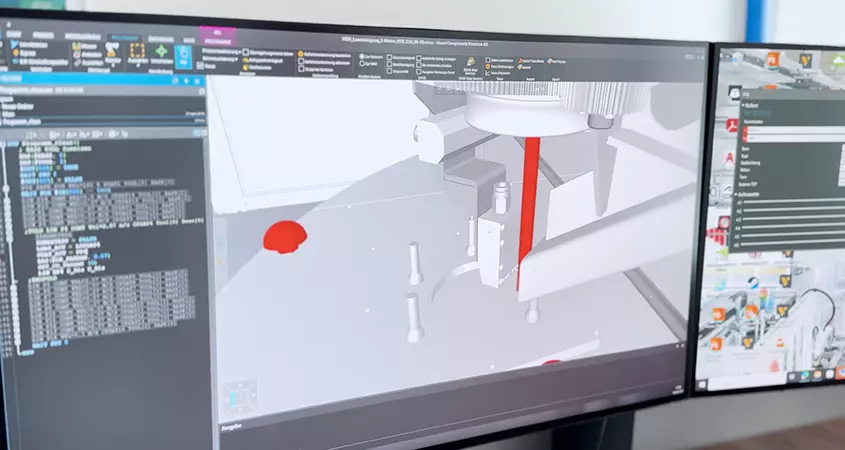Select the dashed orange selection square tool
Viewport: 845px width, 450px height.
click(136, 50)
